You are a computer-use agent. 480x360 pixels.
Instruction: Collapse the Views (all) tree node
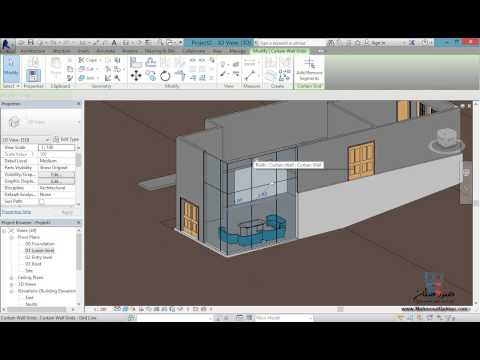[4, 230]
